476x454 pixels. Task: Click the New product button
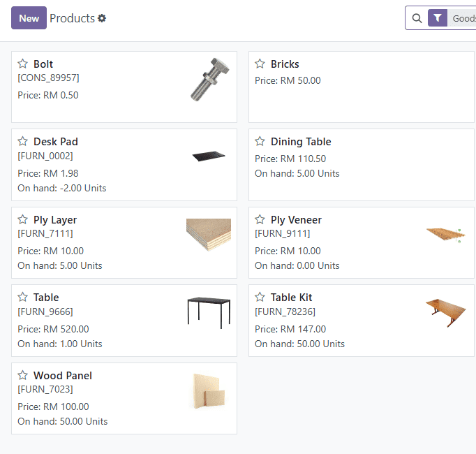click(29, 18)
